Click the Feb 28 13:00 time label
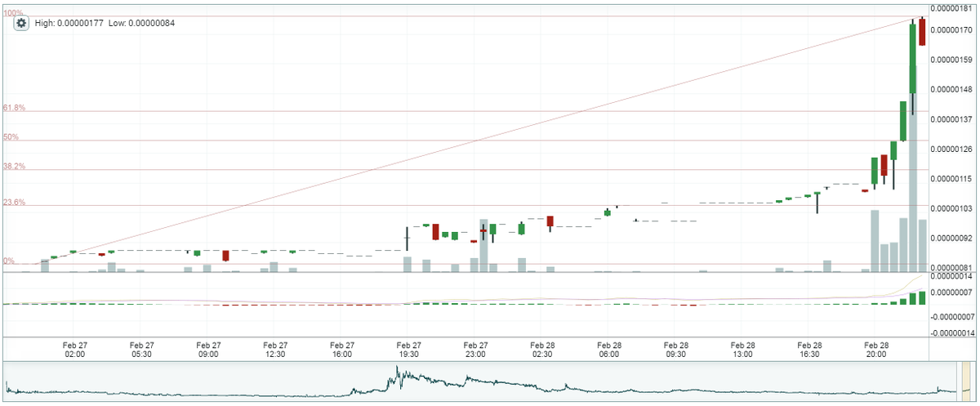Viewport: 980px width, 406px height. [743, 350]
